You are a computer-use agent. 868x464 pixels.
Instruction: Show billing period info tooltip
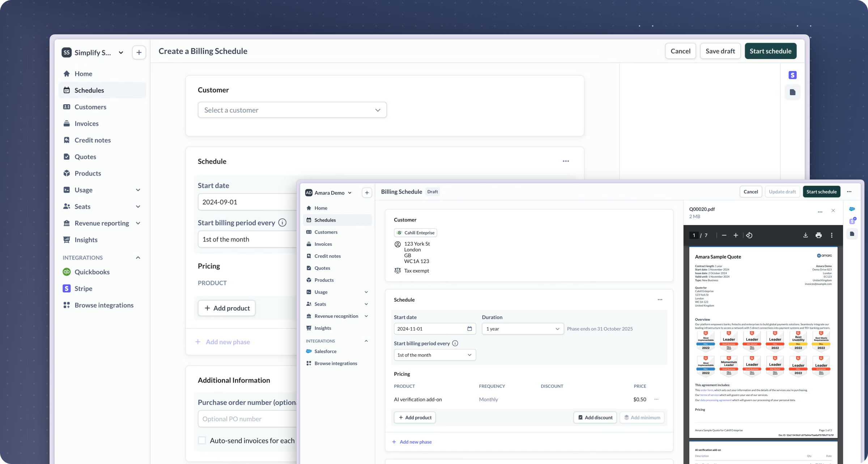455,343
